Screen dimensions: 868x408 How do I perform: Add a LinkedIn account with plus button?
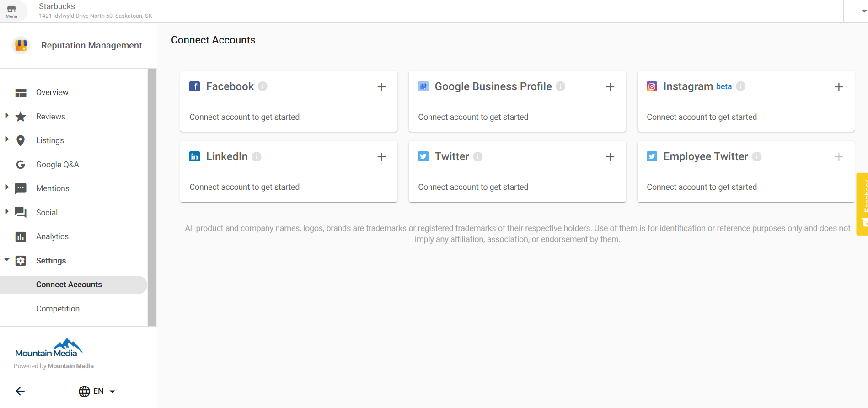381,157
